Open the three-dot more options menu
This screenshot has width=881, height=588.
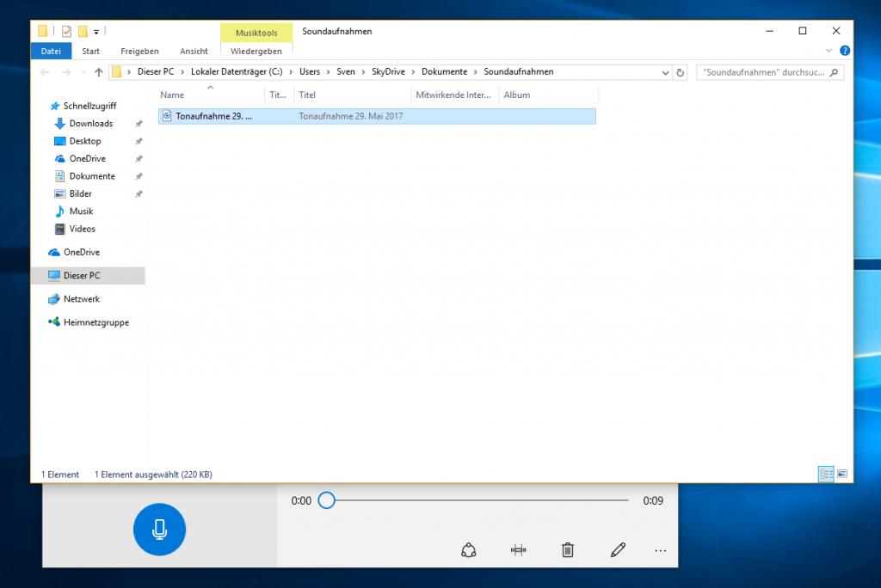(x=661, y=550)
